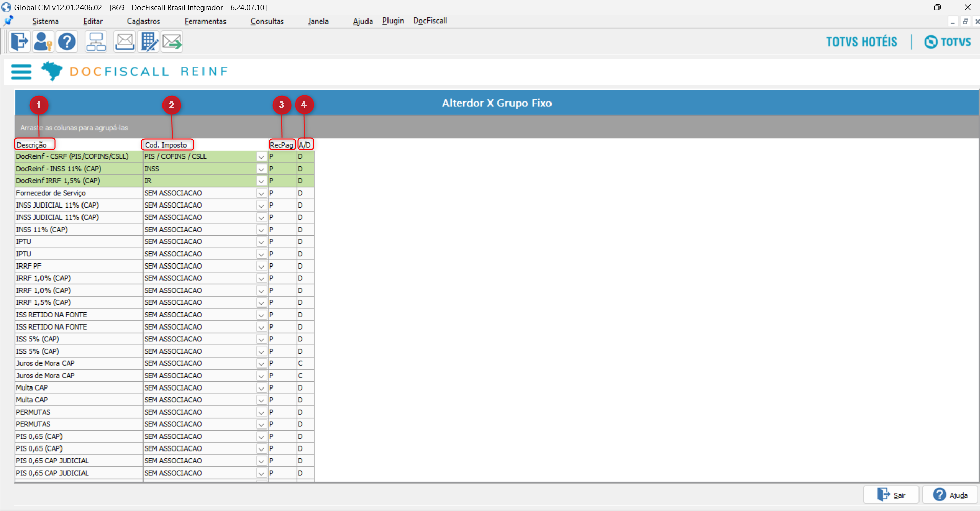Image resolution: width=980 pixels, height=511 pixels.
Task: Open the Editar menu
Action: [x=93, y=21]
